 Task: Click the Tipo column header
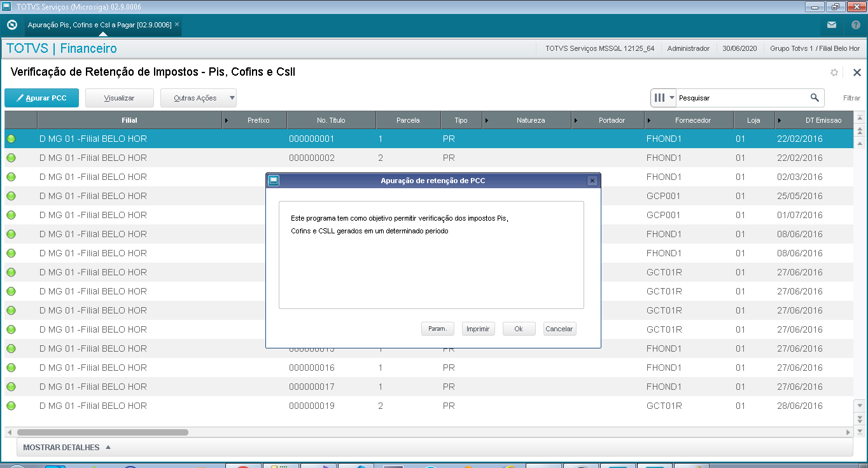(x=461, y=120)
